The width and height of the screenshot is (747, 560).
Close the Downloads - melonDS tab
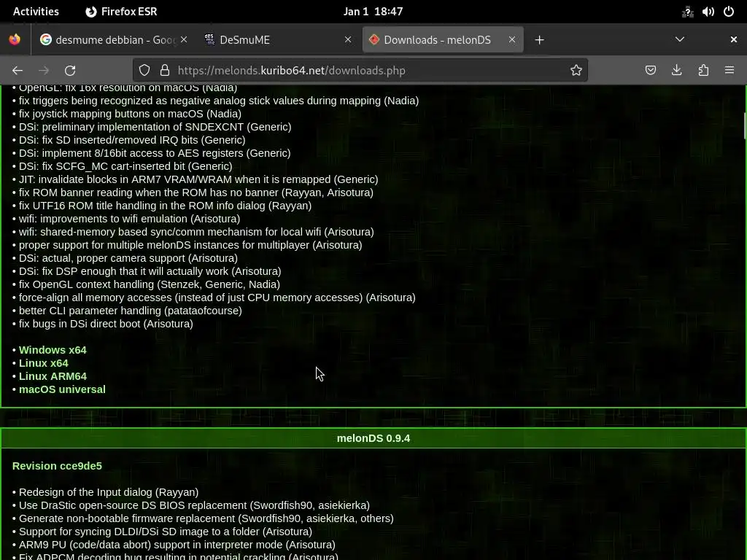511,40
